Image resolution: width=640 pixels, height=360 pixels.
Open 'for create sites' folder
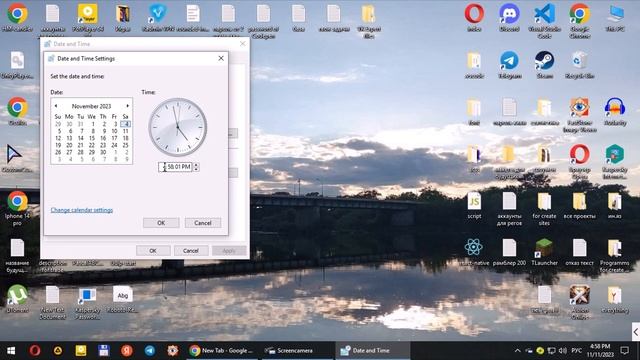coord(544,209)
